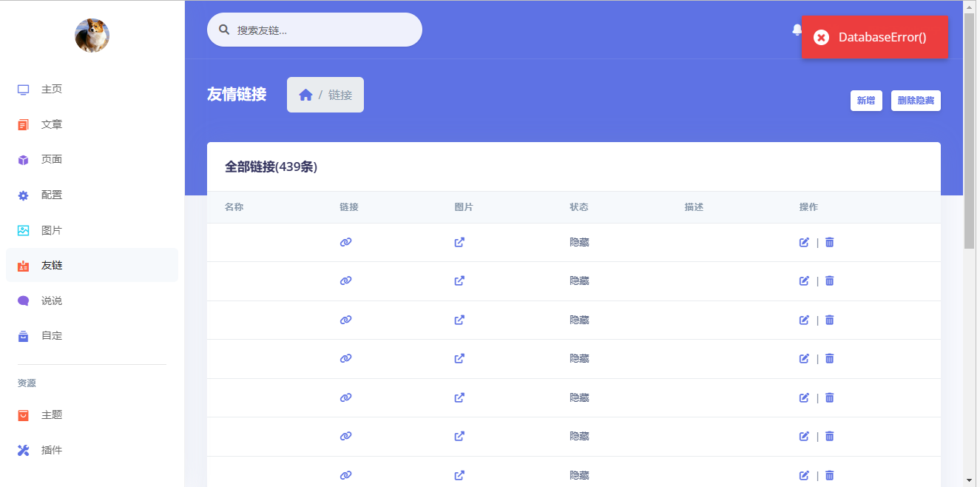Click the 删除隐藏 button
980x487 pixels.
[x=916, y=101]
